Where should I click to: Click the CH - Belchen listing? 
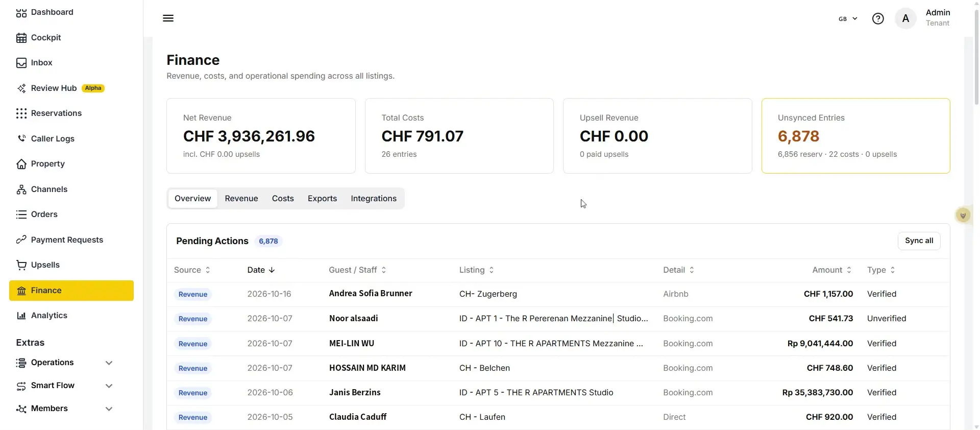point(484,368)
